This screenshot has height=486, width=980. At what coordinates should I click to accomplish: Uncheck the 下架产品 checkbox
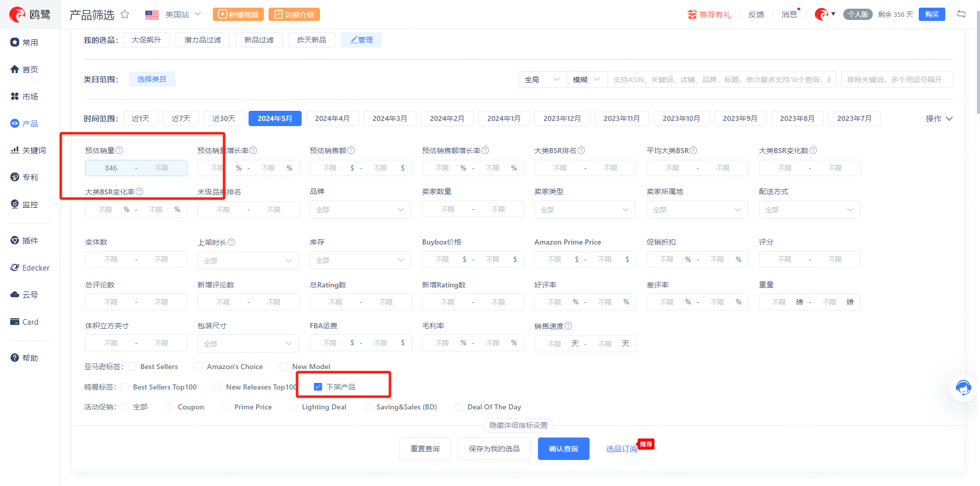pos(318,386)
